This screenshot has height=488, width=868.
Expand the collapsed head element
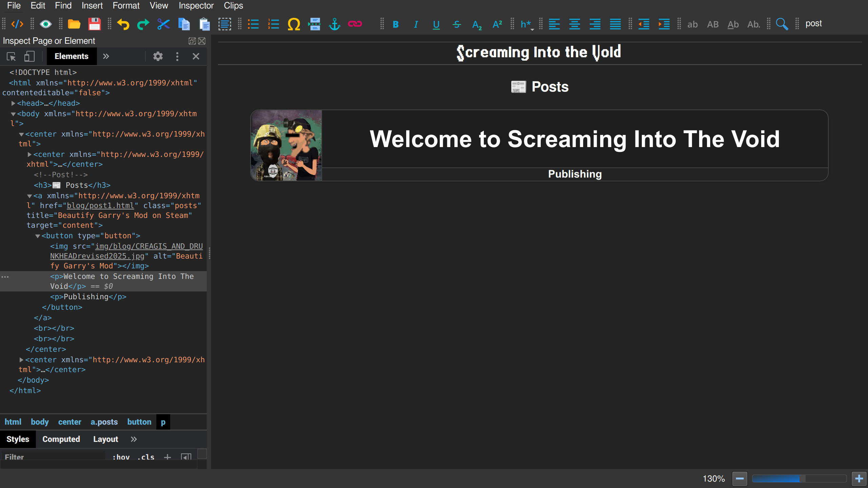pos(13,103)
